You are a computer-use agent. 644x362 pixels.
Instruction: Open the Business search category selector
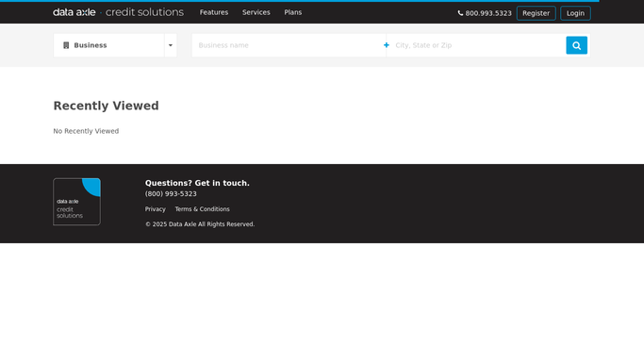tap(108, 45)
